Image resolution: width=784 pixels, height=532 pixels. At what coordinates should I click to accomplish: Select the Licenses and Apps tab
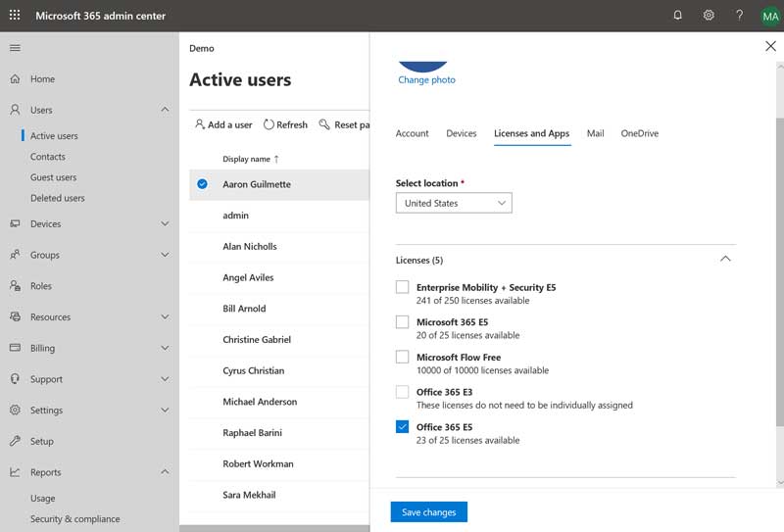(531, 133)
